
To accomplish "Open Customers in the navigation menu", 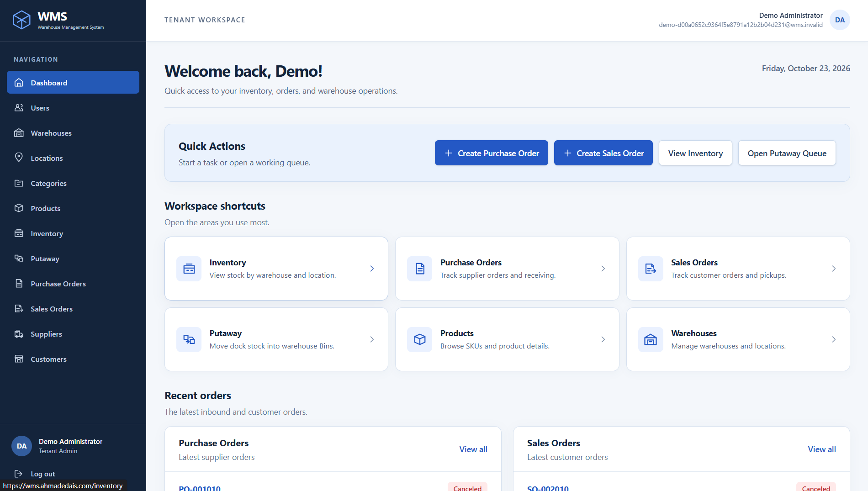I will (73, 359).
